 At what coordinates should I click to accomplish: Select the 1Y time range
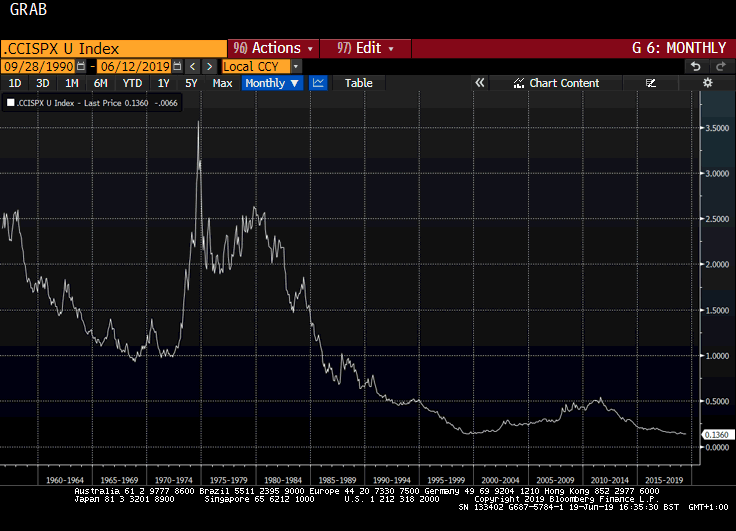[x=163, y=83]
